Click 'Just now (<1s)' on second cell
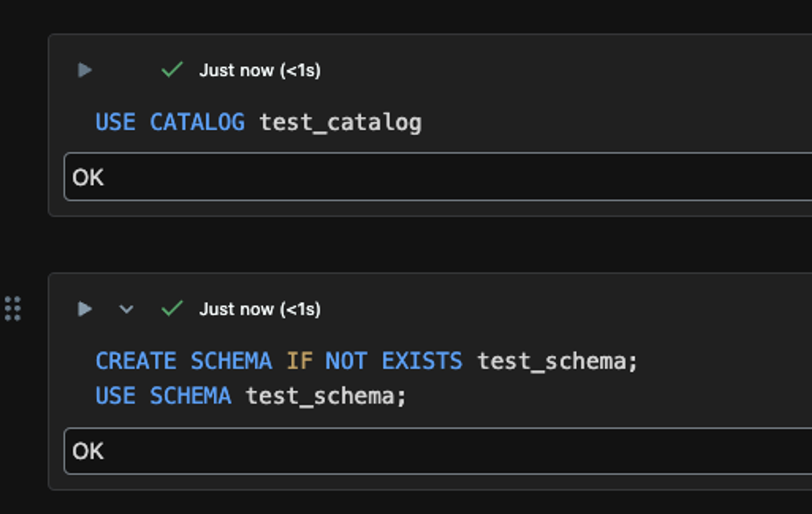Image resolution: width=812 pixels, height=514 pixels. click(x=260, y=309)
